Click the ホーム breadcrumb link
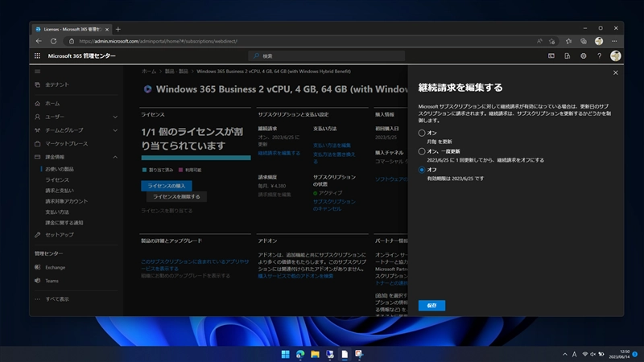The height and width of the screenshot is (362, 644). click(149, 72)
